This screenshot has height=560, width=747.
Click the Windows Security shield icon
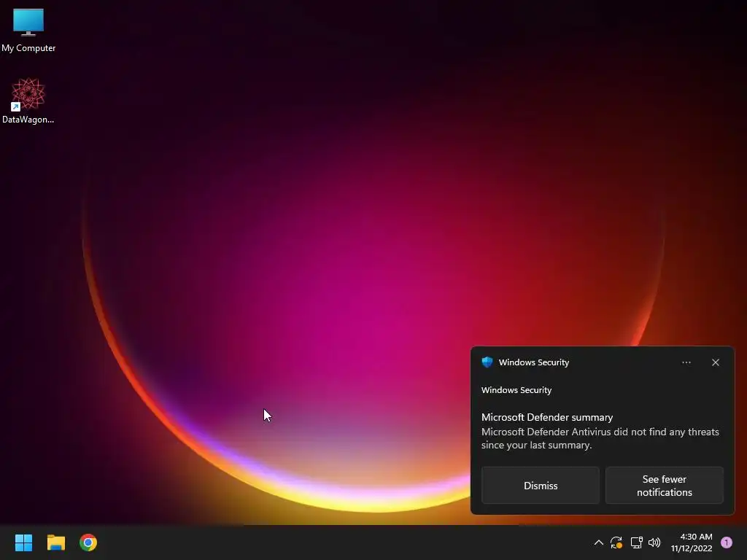coord(487,362)
